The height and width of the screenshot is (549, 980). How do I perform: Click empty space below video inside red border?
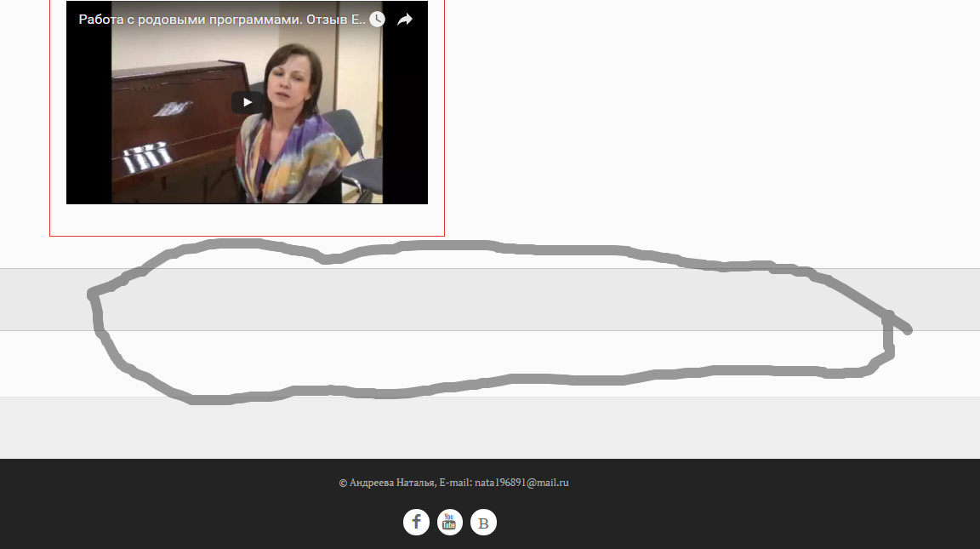click(247, 220)
